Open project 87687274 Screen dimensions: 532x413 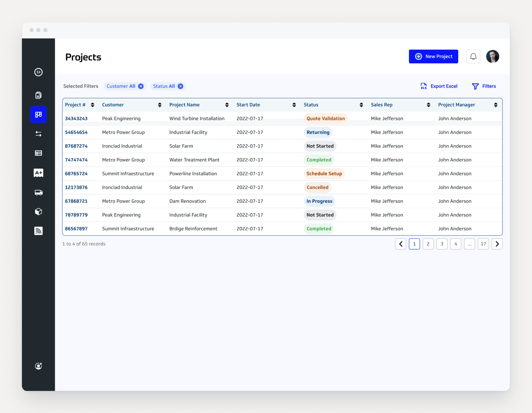(x=76, y=146)
